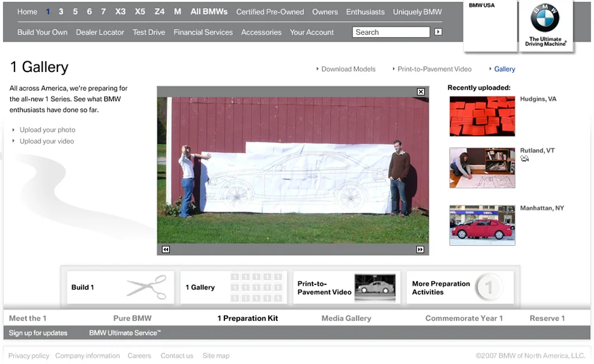Screen dimensions: 594x364
Task: Open the Home nav link
Action: click(x=27, y=12)
